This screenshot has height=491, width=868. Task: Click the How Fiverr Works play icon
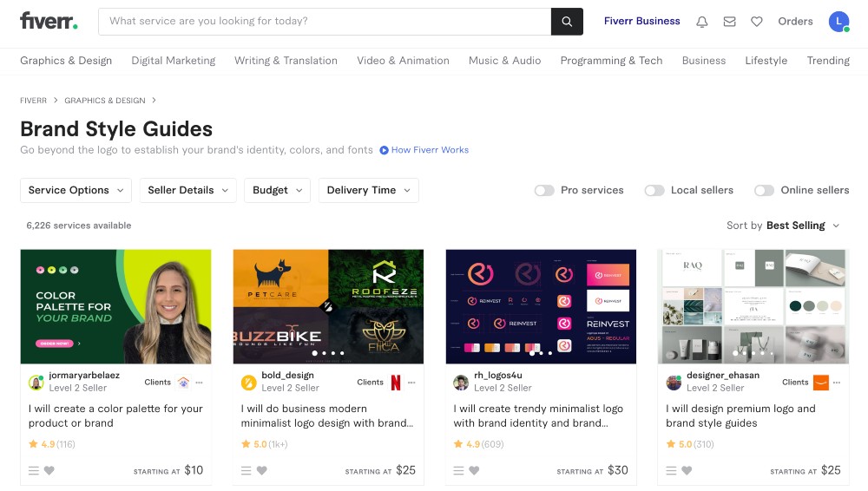(x=384, y=150)
